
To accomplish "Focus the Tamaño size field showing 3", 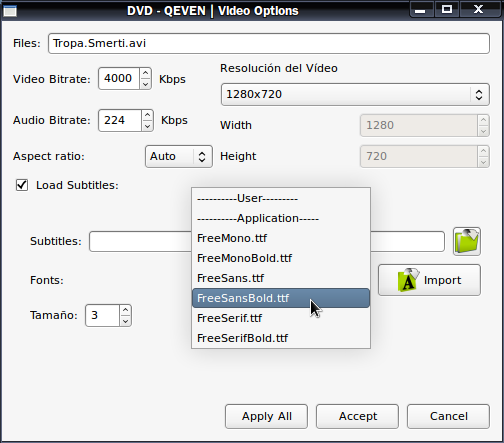I will (x=102, y=315).
